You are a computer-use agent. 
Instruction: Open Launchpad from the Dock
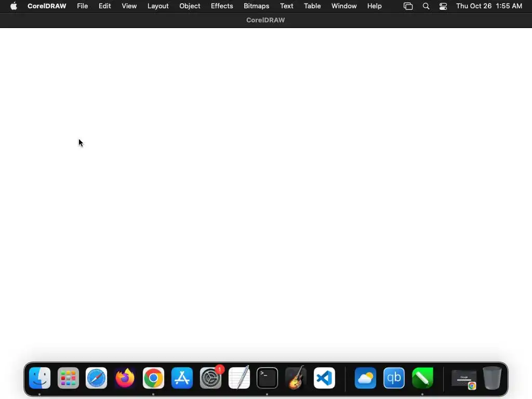tap(68, 378)
